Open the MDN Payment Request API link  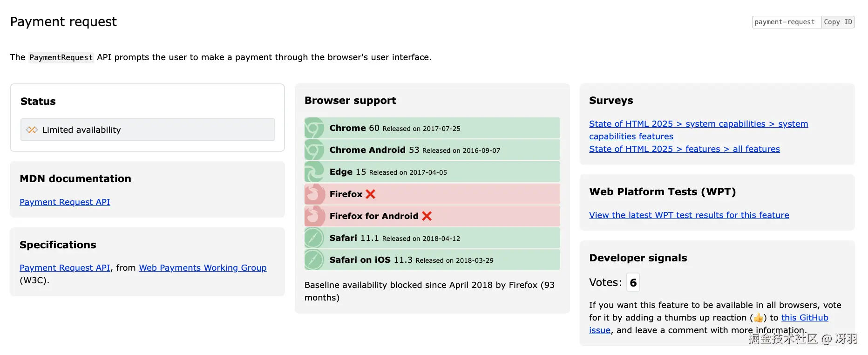pyautogui.click(x=65, y=202)
